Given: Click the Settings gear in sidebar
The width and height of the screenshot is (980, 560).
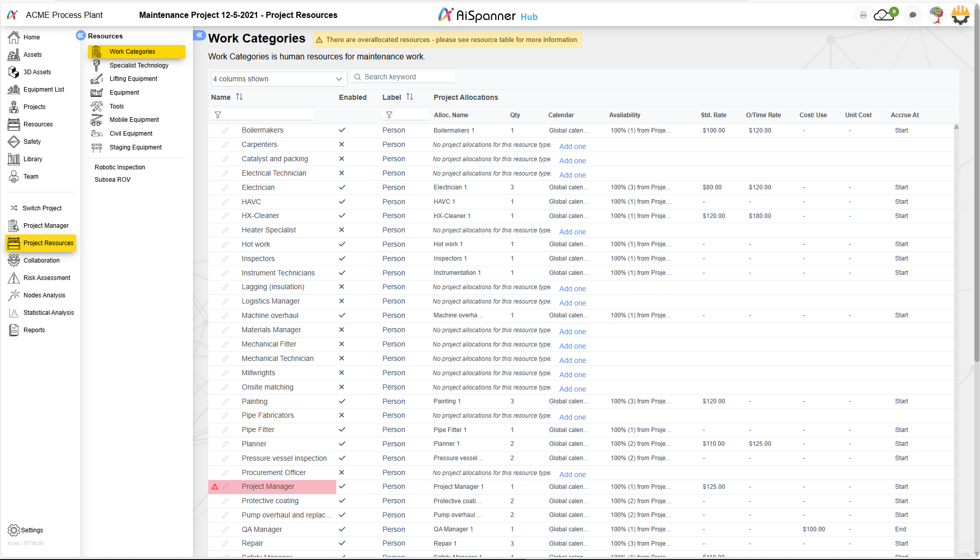Looking at the screenshot, I should tap(14, 530).
